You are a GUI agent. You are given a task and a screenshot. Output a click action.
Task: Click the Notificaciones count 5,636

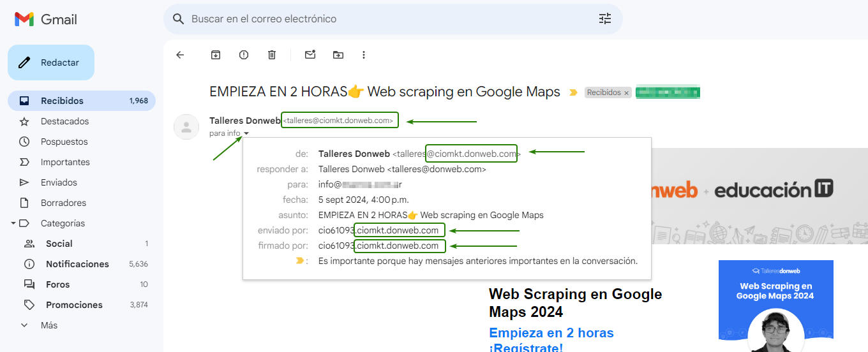coord(138,264)
